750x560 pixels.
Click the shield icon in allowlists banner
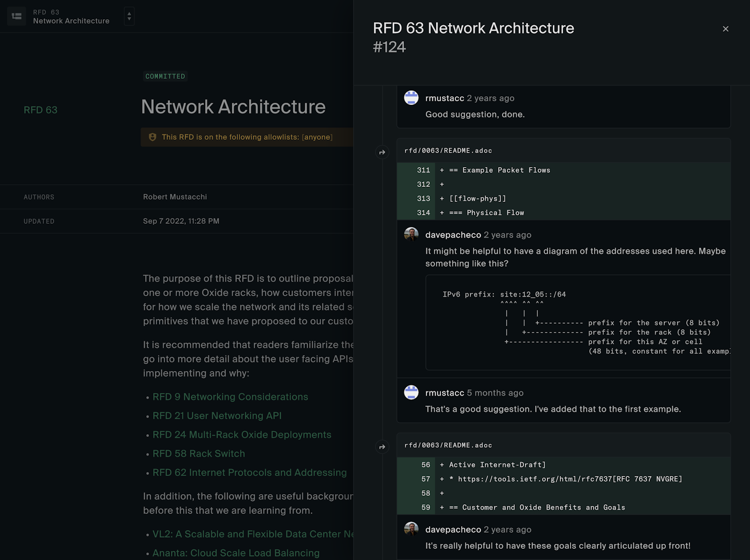pyautogui.click(x=153, y=137)
